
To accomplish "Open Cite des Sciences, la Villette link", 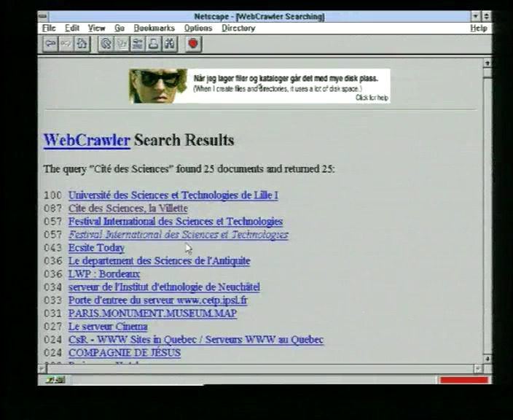I will click(x=128, y=209).
